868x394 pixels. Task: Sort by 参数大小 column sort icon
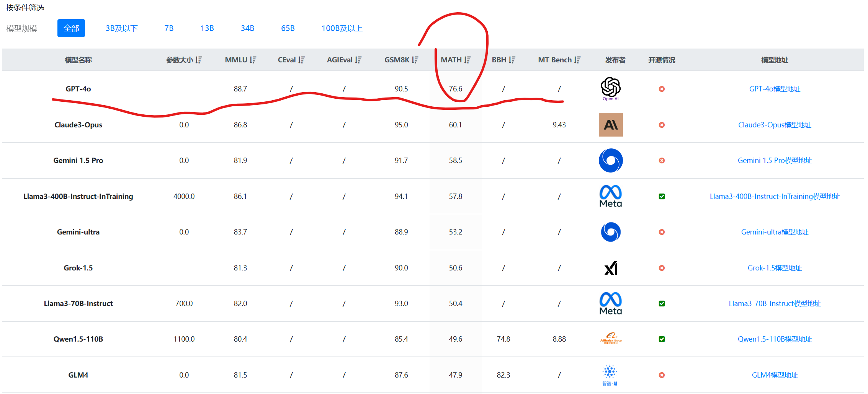pyautogui.click(x=198, y=60)
